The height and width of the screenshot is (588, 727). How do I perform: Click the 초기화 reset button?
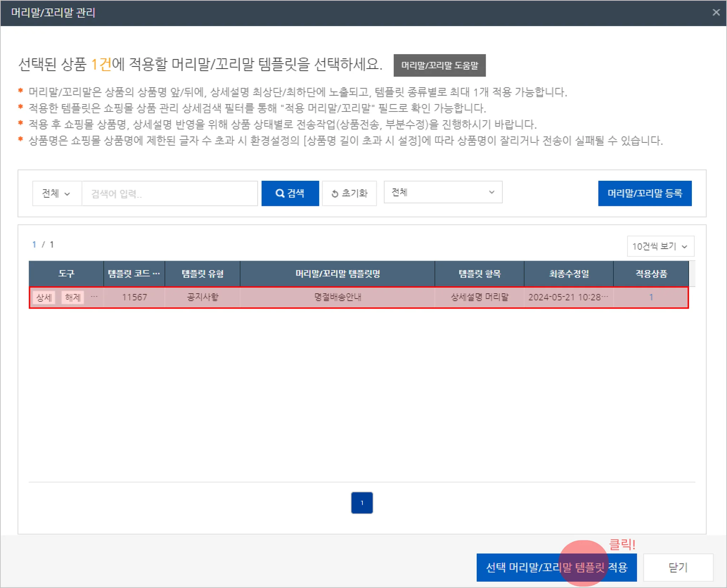[x=349, y=193]
